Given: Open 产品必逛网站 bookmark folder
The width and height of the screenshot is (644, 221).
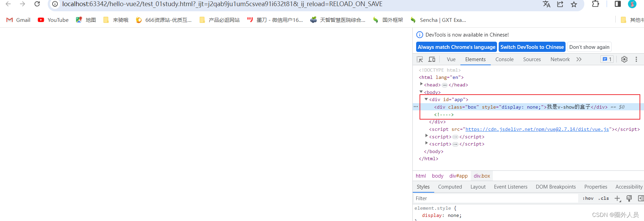Looking at the screenshot, I should point(220,20).
